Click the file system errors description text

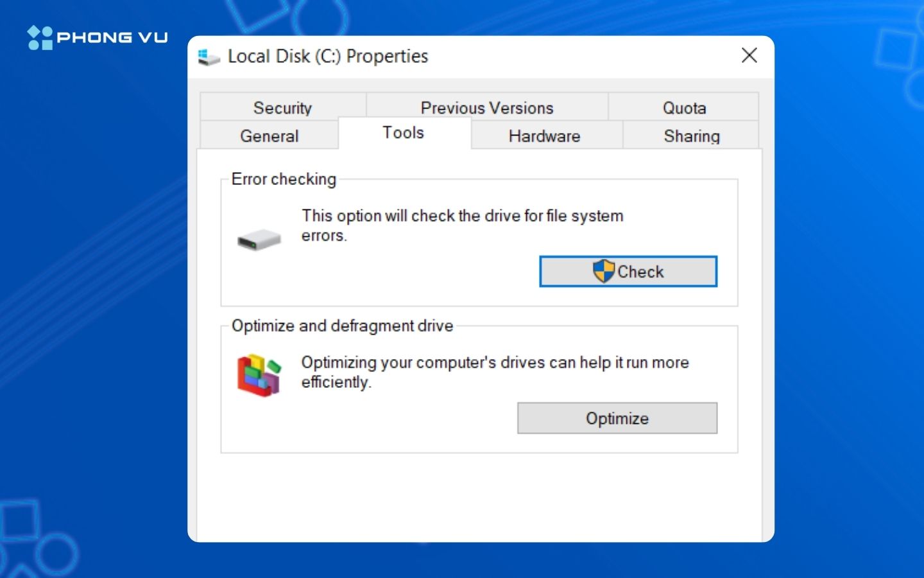pos(462,225)
